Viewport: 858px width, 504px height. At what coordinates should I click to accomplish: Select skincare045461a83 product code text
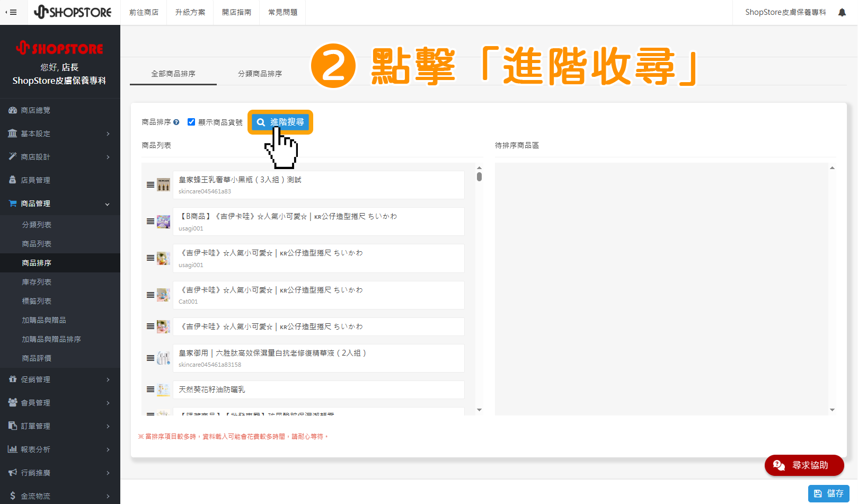point(205,191)
